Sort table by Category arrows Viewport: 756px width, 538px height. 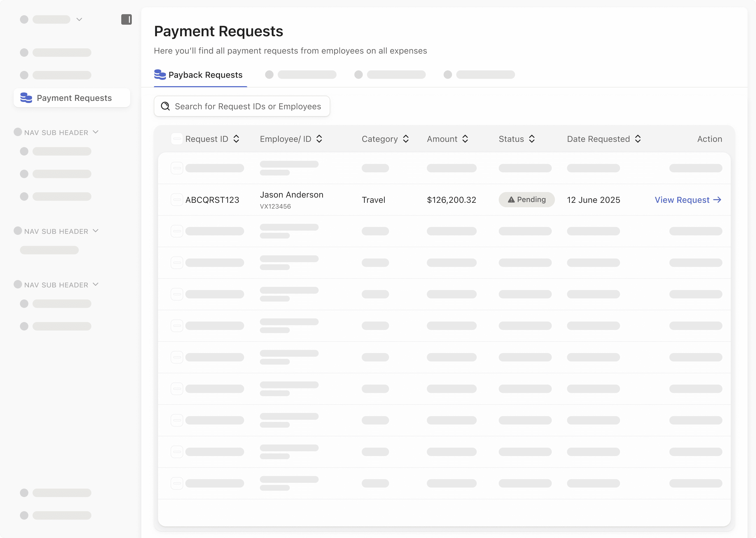(x=406, y=139)
